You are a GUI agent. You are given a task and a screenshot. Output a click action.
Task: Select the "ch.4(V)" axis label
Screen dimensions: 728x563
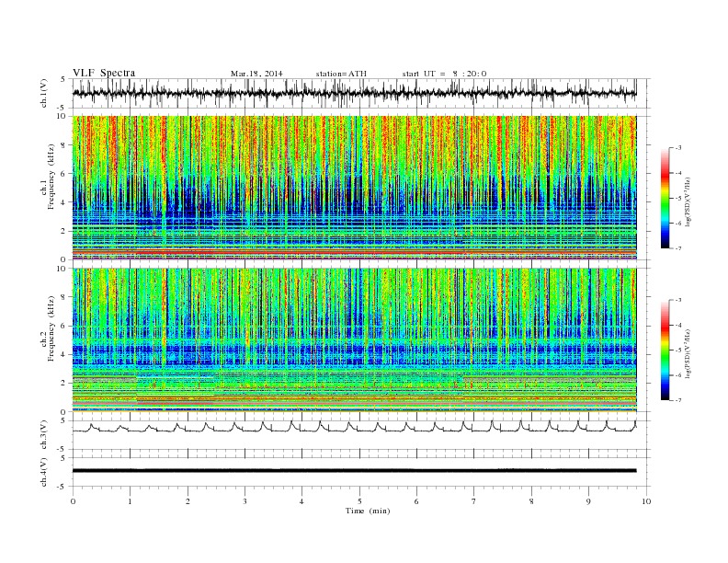(44, 472)
